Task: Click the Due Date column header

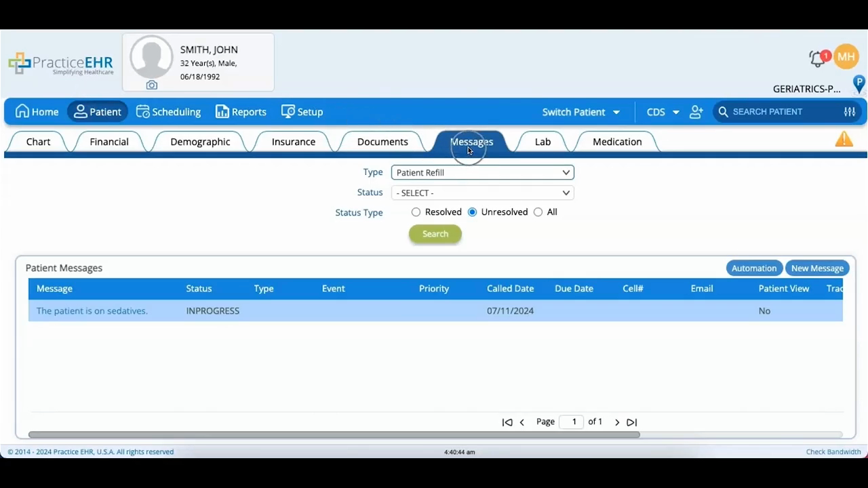Action: 574,289
